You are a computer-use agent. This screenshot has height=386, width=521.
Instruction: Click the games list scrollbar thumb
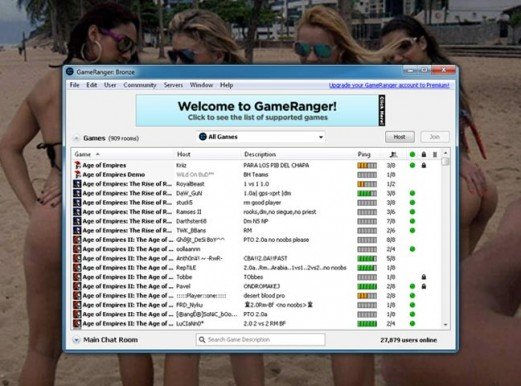(445, 161)
